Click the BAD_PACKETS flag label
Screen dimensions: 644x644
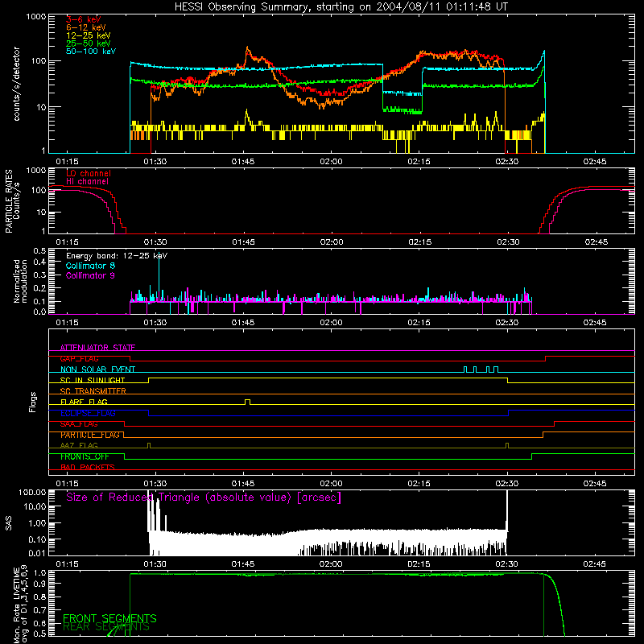pos(88,467)
